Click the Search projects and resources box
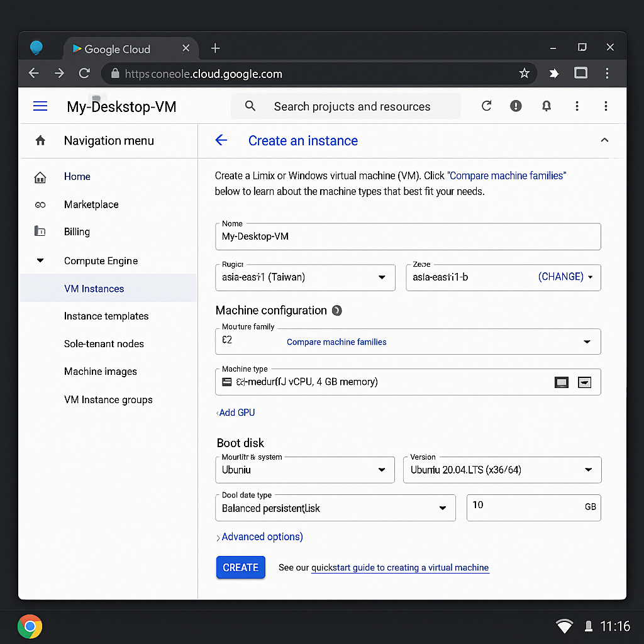This screenshot has height=644, width=644. pos(346,106)
